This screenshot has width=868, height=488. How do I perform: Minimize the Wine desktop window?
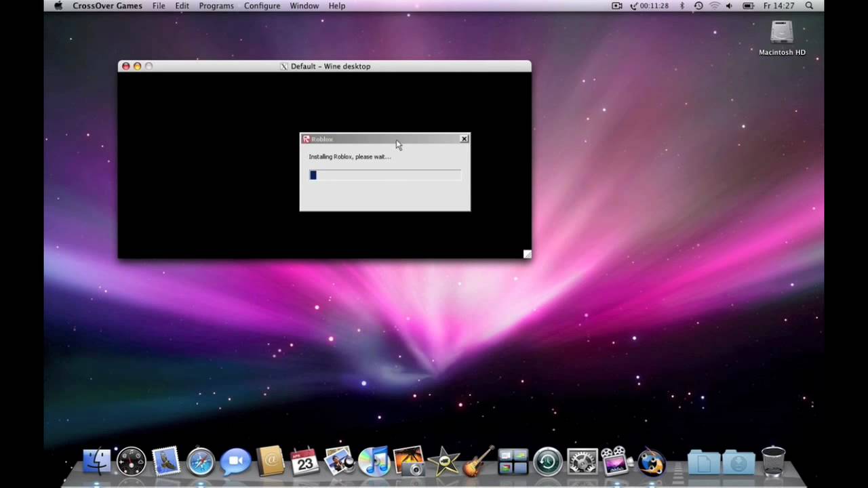(137, 66)
